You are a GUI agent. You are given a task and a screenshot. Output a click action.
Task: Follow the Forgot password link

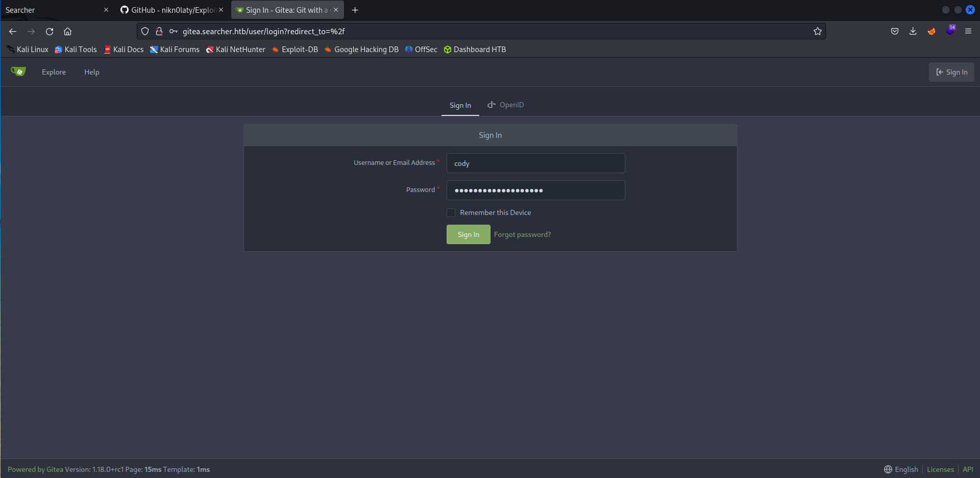[522, 234]
